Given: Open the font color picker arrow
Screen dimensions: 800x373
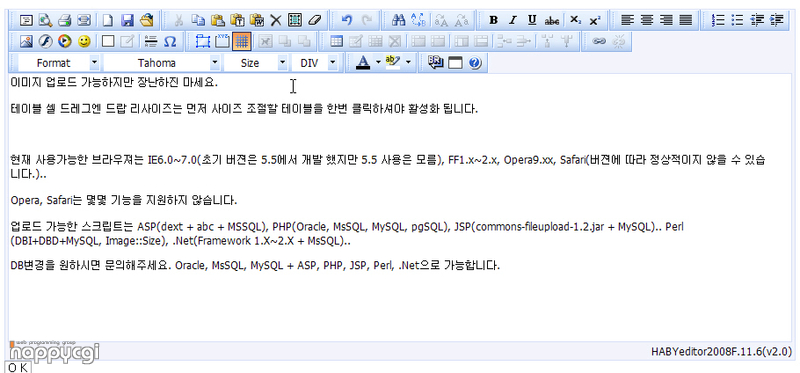Looking at the screenshot, I should 378,63.
